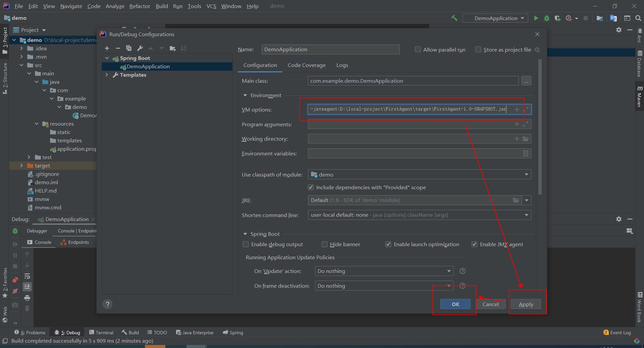The width and height of the screenshot is (644, 348).
Task: View breakpoints red circles icon
Action: 15,280
